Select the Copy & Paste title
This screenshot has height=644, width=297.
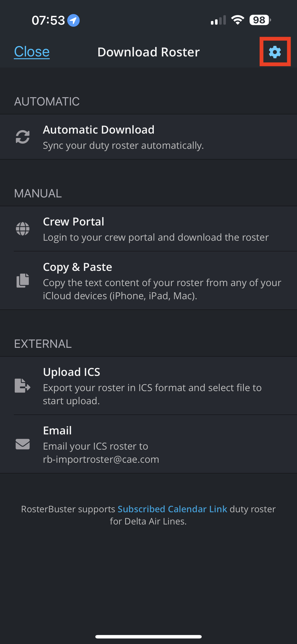point(78,267)
